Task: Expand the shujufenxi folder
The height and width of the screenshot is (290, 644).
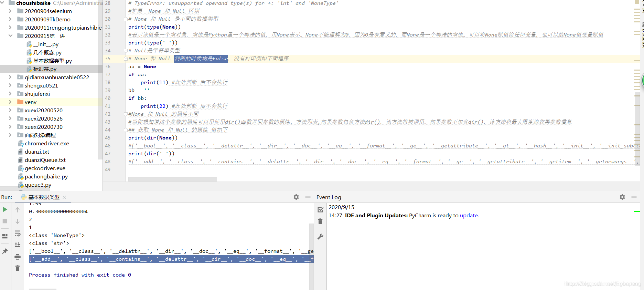Action: 10,94
